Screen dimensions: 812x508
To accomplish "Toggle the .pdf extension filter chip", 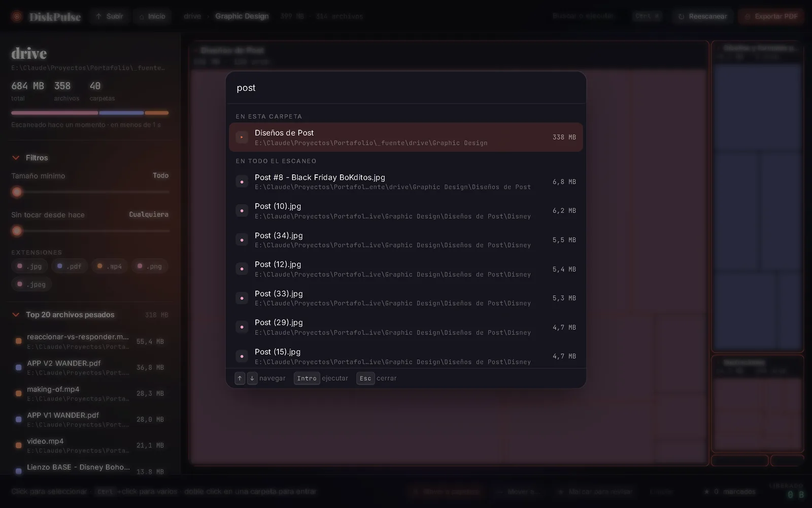I will pyautogui.click(x=70, y=266).
